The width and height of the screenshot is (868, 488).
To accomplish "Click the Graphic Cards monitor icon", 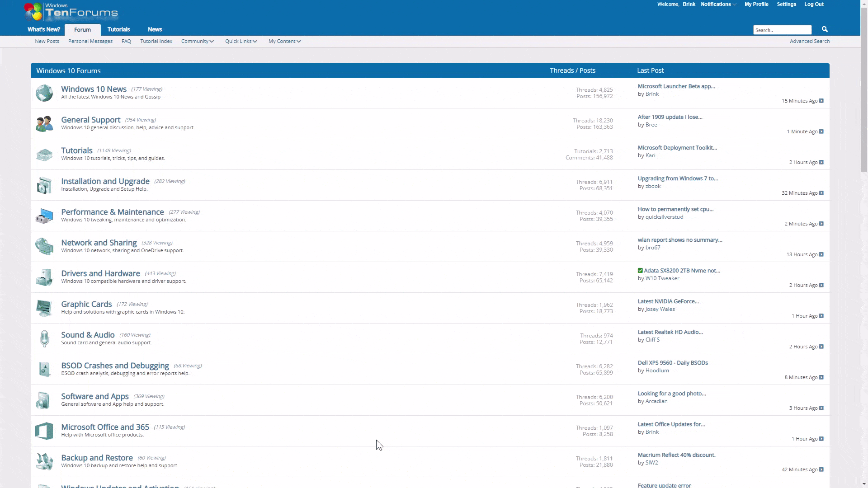I will [x=44, y=308].
